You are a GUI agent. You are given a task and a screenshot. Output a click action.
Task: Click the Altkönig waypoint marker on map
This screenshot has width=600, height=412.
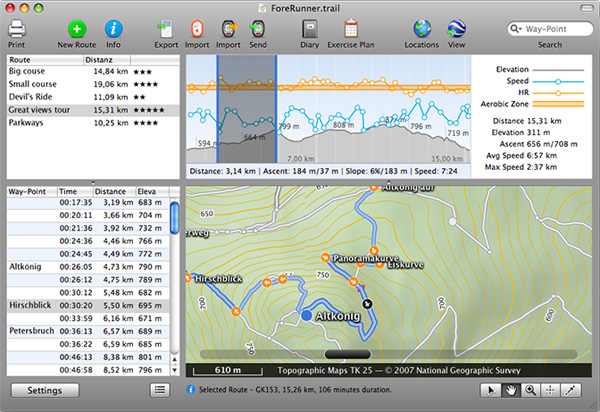[305, 315]
